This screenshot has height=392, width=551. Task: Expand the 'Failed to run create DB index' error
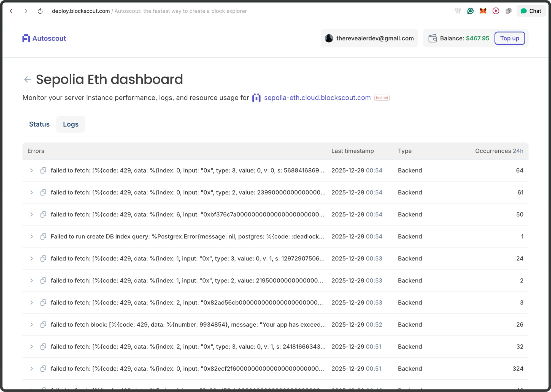(31, 236)
